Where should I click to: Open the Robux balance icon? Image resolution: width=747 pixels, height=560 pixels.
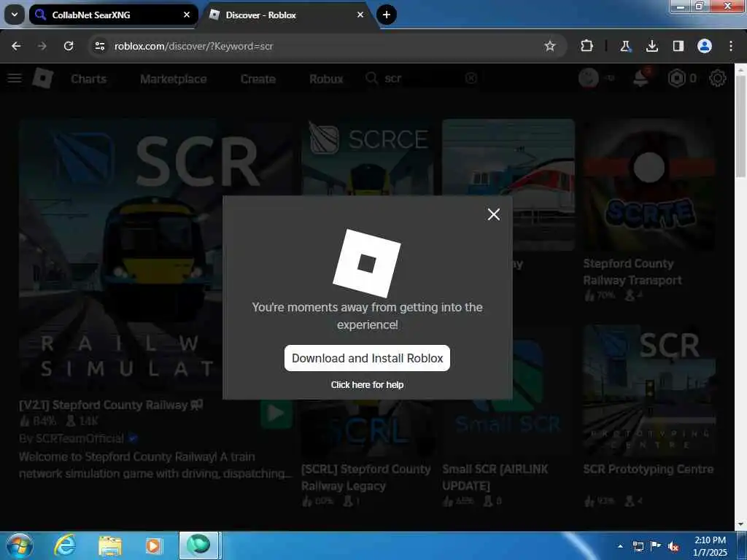pyautogui.click(x=676, y=78)
